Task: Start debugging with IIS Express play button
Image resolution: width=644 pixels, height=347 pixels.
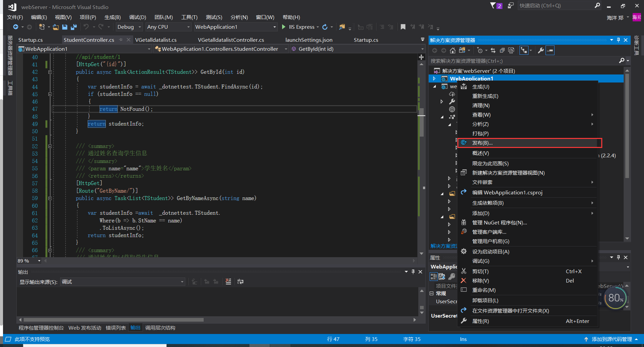Action: tap(284, 27)
